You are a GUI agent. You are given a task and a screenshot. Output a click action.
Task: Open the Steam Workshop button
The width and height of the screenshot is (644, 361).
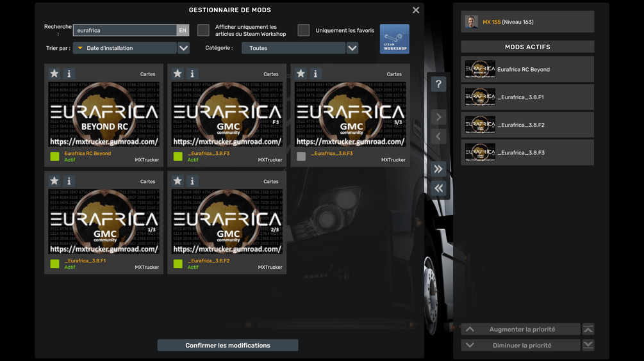(394, 39)
